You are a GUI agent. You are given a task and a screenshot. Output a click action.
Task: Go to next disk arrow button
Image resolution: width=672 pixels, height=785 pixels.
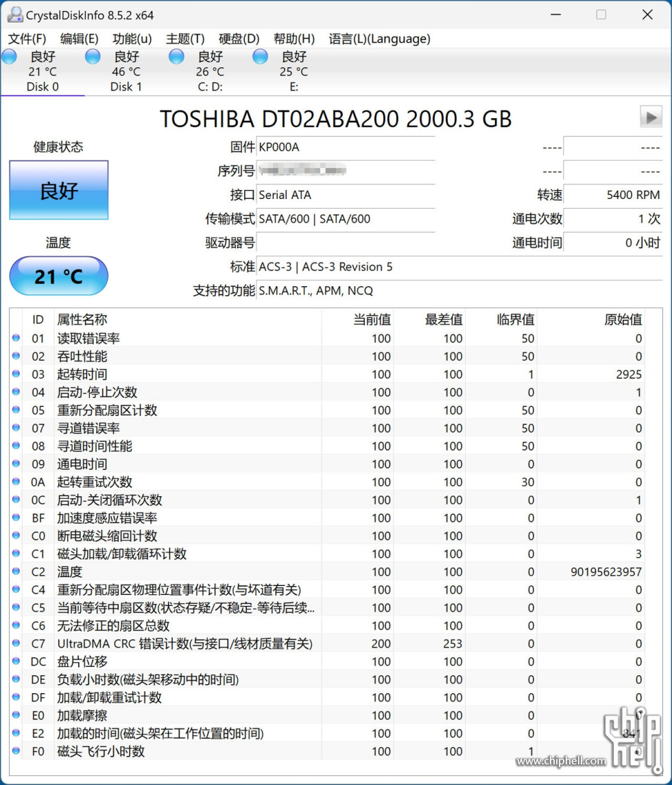(651, 117)
